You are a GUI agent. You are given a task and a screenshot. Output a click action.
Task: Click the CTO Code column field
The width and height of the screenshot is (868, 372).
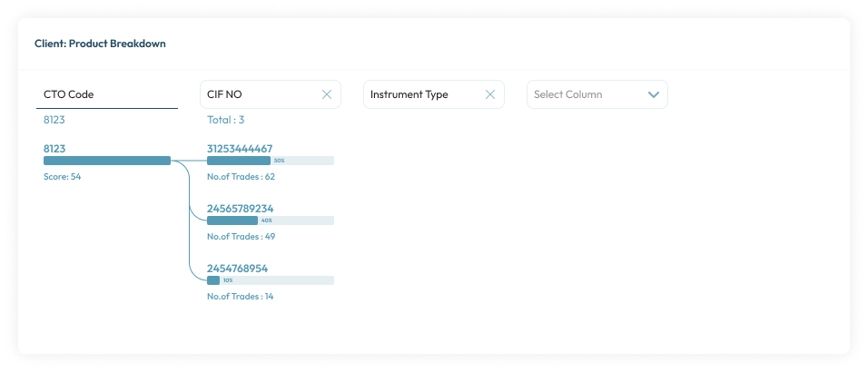coord(110,94)
